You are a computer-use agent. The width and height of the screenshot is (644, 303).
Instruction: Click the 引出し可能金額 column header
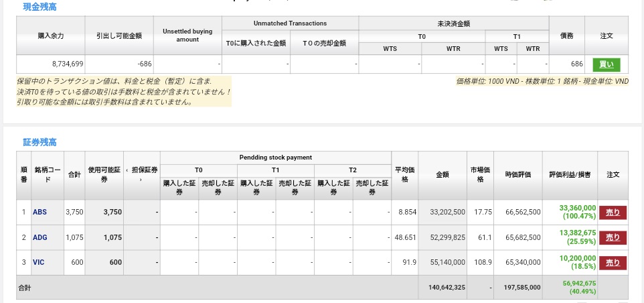[120, 35]
